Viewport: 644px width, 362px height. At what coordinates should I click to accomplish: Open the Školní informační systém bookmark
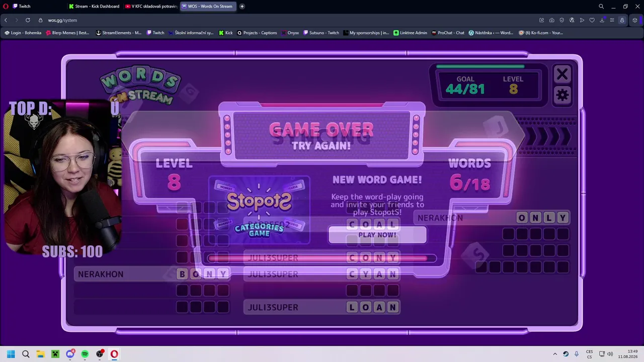[191, 33]
